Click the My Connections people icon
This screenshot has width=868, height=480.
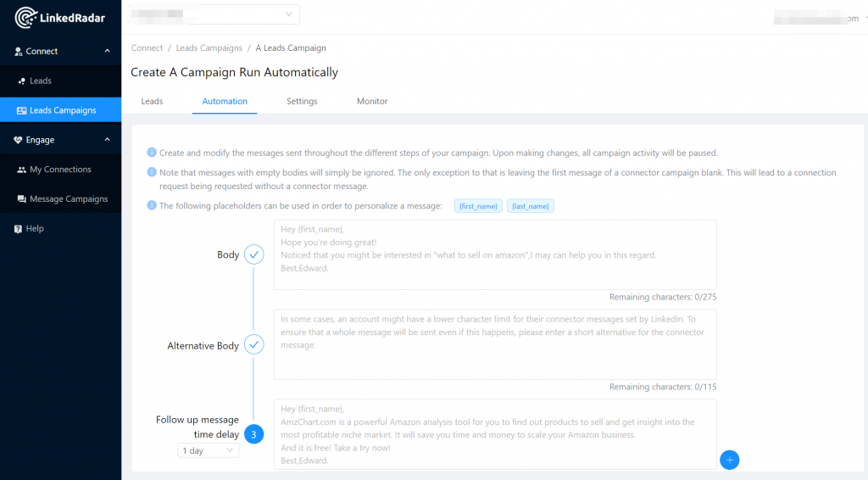(22, 170)
